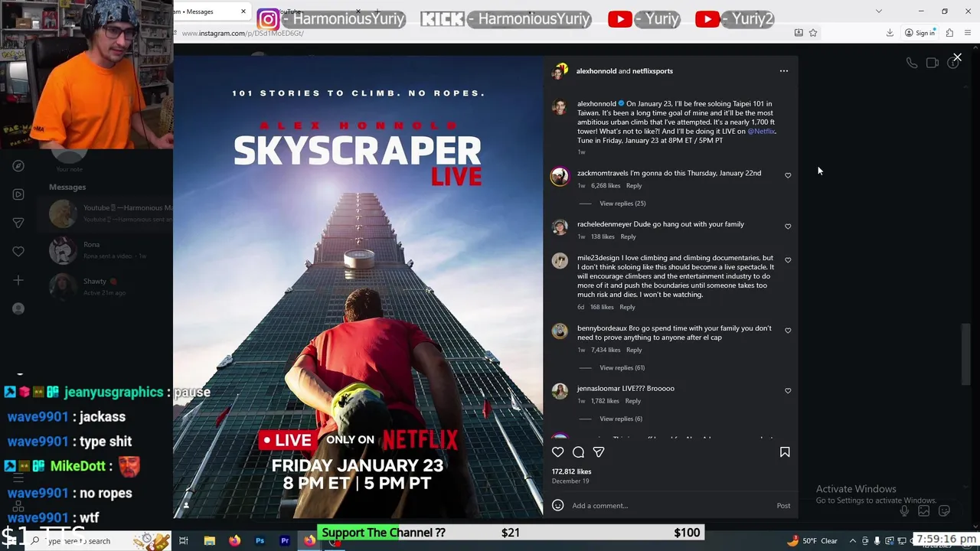The image size is (980, 551).
Task: Select the Instagram Messages browser tab
Action: pyautogui.click(x=205, y=11)
